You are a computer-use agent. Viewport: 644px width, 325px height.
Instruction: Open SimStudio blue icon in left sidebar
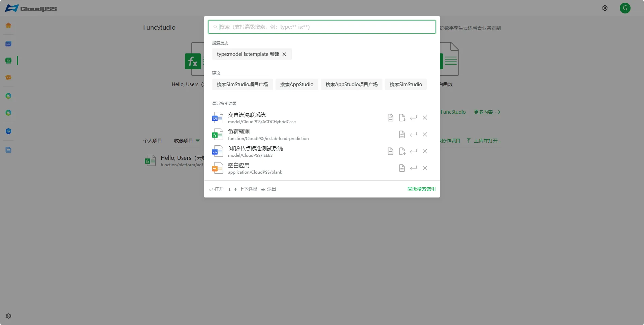[x=8, y=44]
